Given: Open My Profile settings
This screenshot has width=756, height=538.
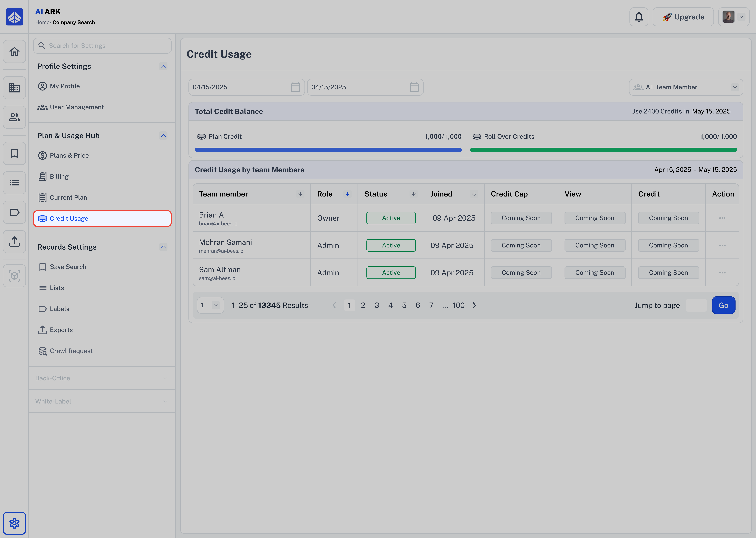Looking at the screenshot, I should pyautogui.click(x=102, y=86).
